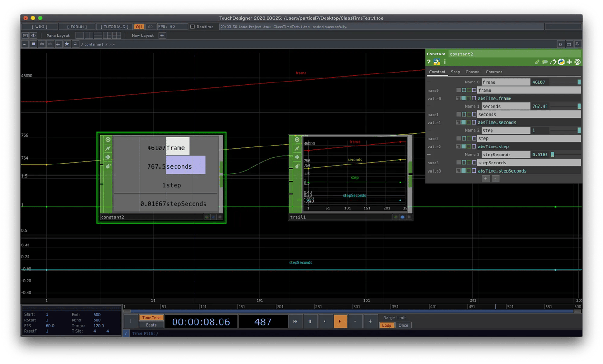Collapse the Name 0 parameter row with its dash expander

[429, 82]
